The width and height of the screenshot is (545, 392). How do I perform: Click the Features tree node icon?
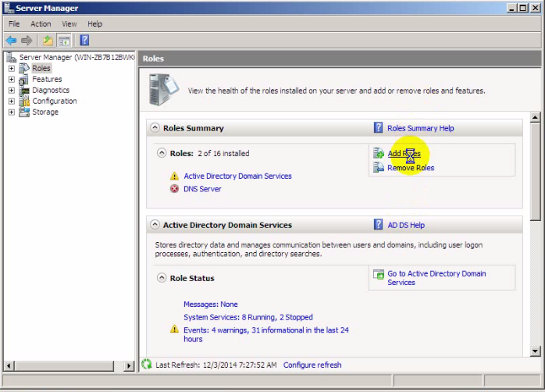pos(24,80)
